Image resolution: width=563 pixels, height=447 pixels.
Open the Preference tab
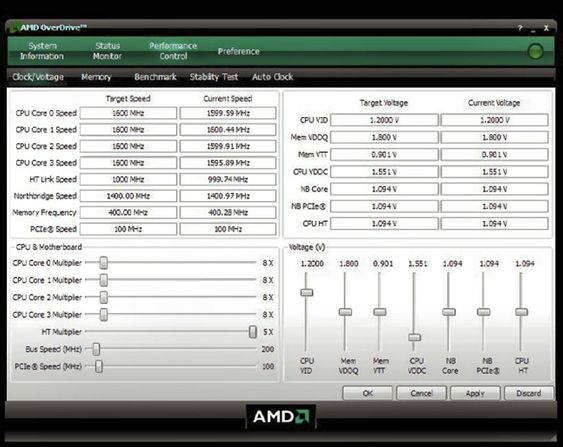pos(238,51)
